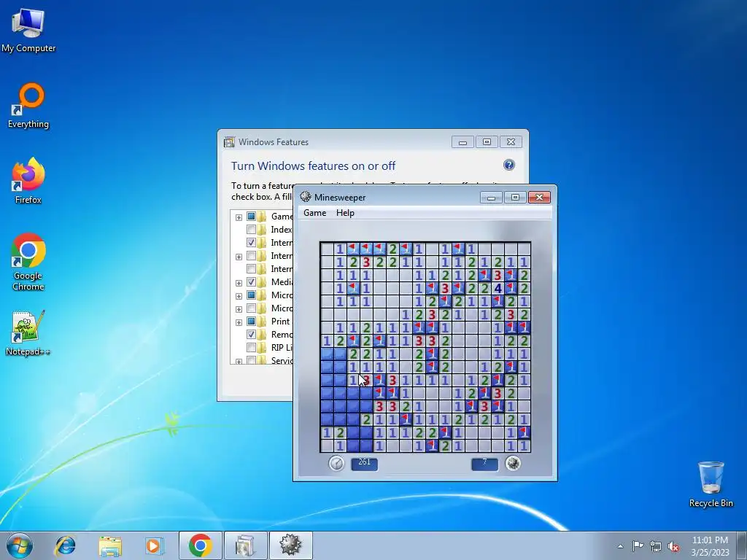Viewport: 747px width, 560px height.
Task: Switch to Chrome on the taskbar
Action: pyautogui.click(x=200, y=545)
